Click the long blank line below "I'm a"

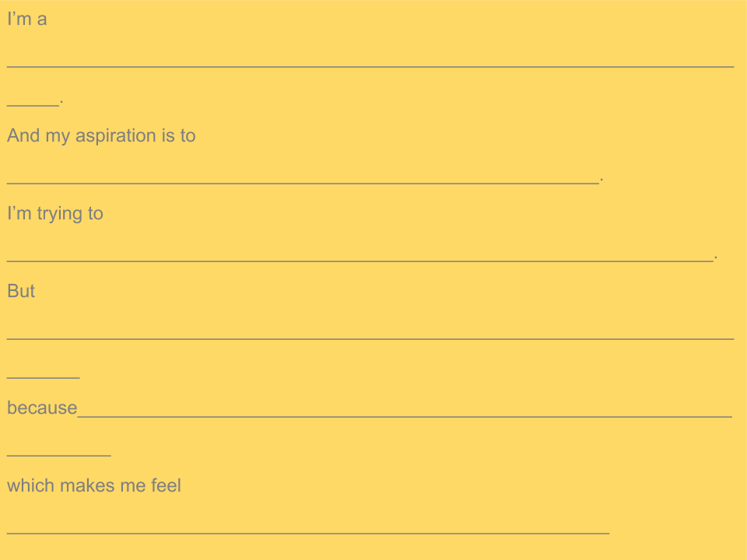coord(370,67)
